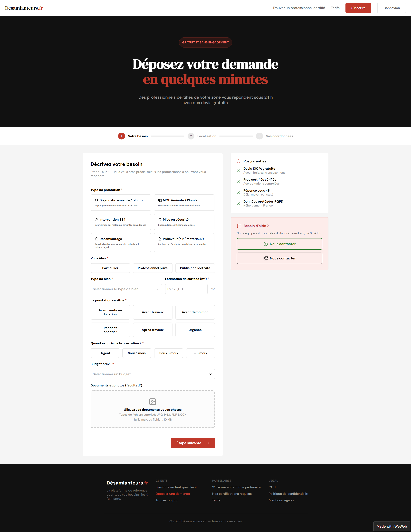Click the GRATUIT ET SANS ENGAGEMENT badge
This screenshot has width=411, height=532.
pos(205,42)
